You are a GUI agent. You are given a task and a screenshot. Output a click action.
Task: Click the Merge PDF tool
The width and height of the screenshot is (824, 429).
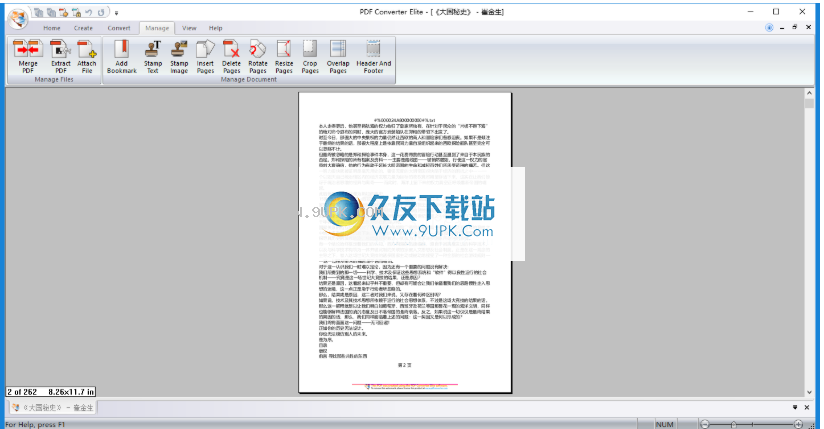coord(28,57)
